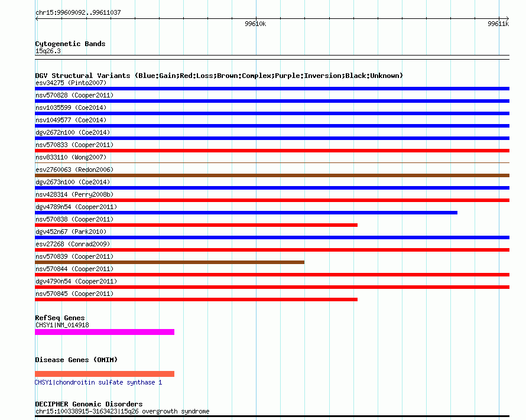526x420 pixels.
Task: Click the brown esv2760063 (Redon2006) complex bar
Action: tap(272, 175)
